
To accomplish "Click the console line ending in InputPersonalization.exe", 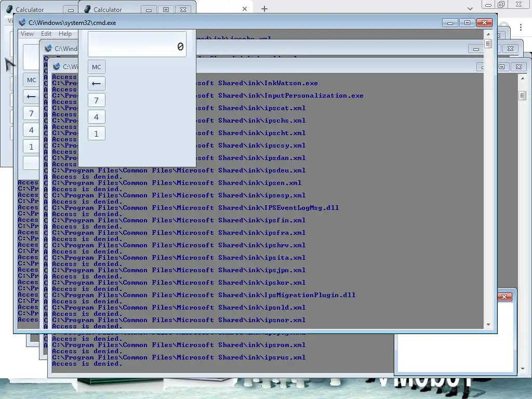I will (280, 96).
